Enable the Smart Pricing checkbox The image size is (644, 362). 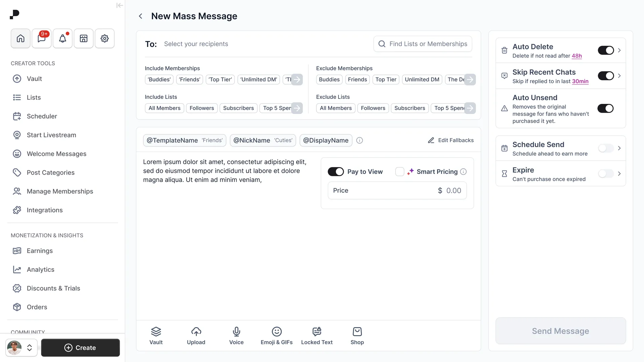pyautogui.click(x=399, y=171)
